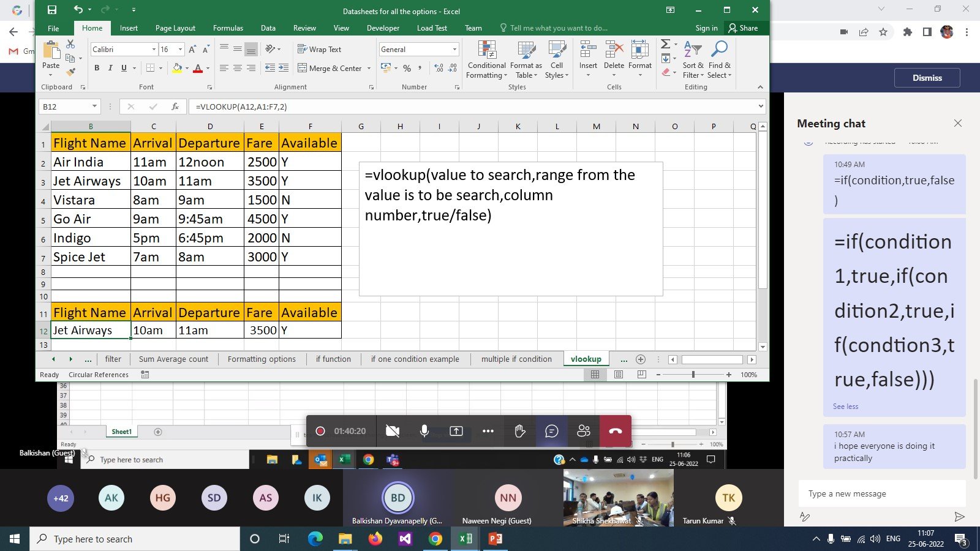Switch to Page Break Preview view

(641, 375)
